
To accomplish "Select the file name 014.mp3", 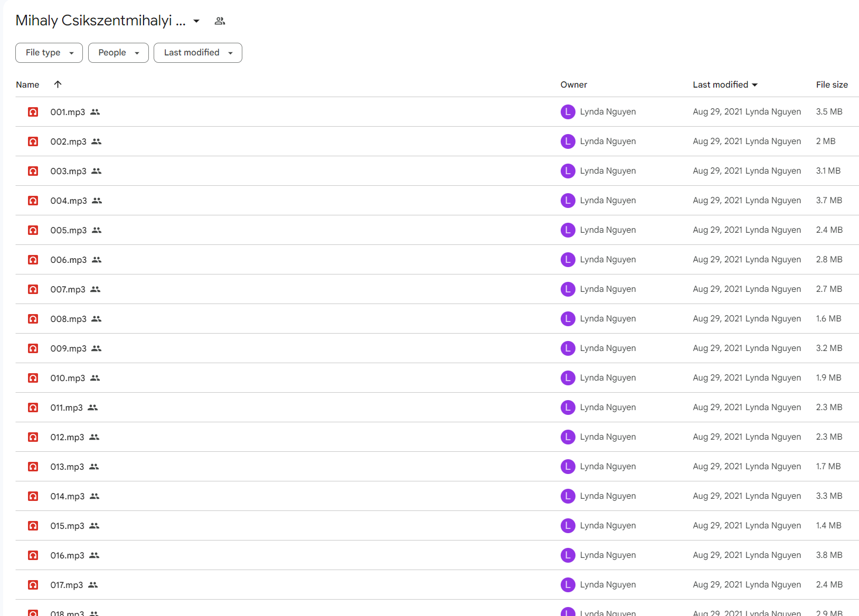I will (x=68, y=496).
